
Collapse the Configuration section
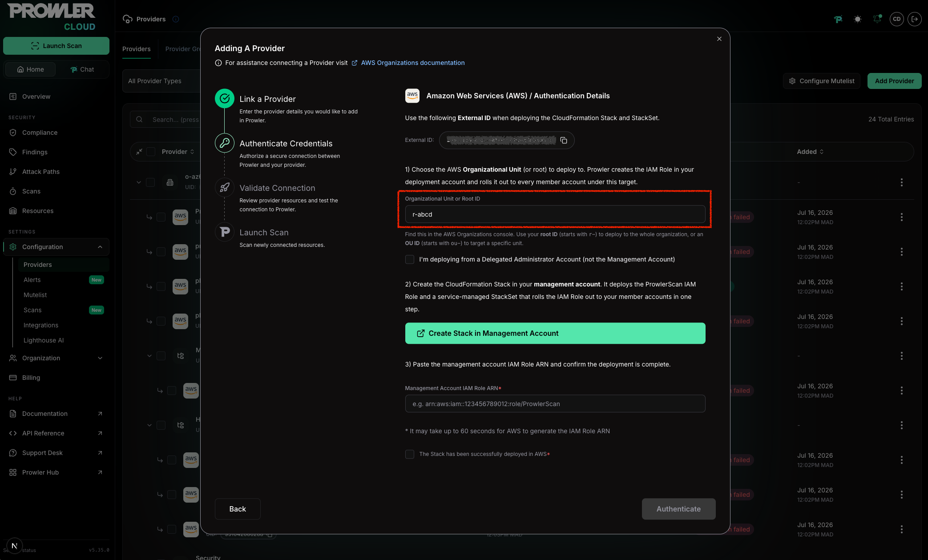click(x=56, y=247)
